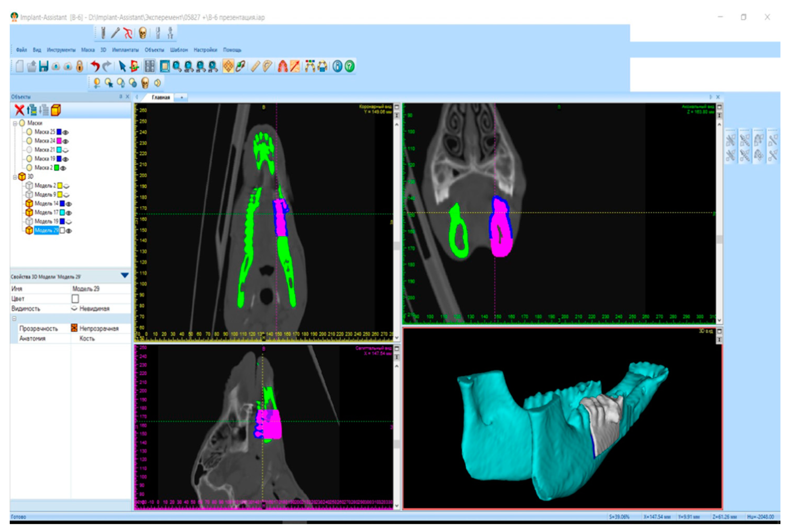The image size is (788, 532).
Task: Show Маска 21 via its visibility icon
Action: (x=66, y=150)
